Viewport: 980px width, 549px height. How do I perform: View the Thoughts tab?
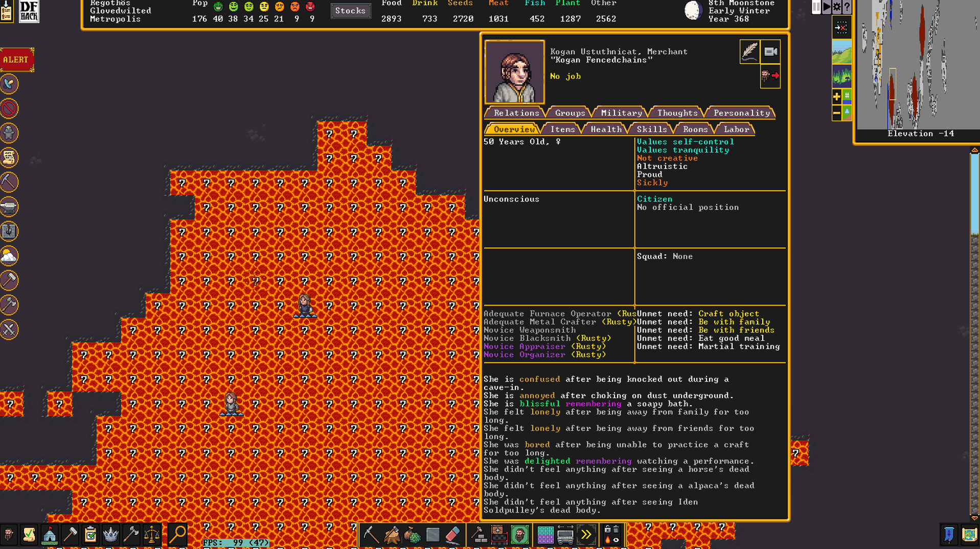(x=677, y=113)
